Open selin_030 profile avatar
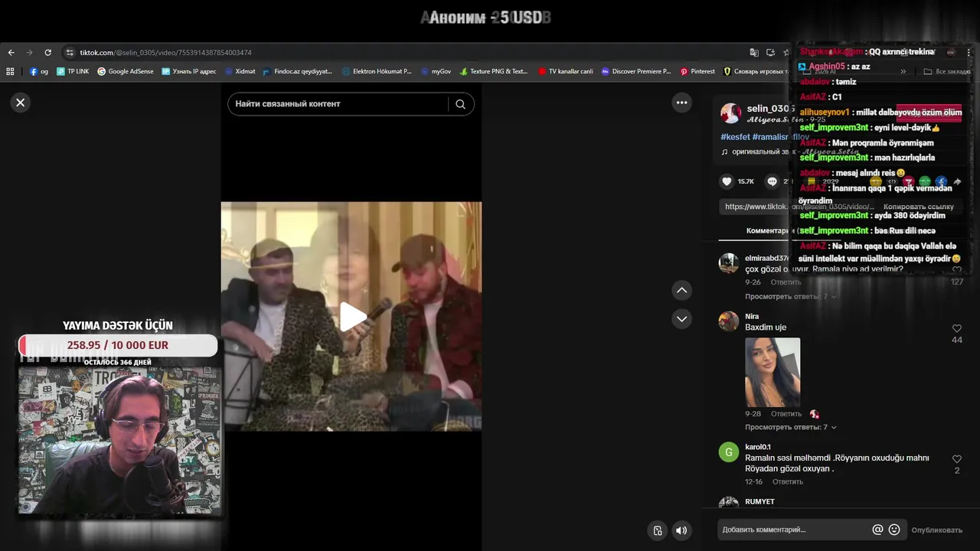This screenshot has height=551, width=980. (x=730, y=113)
